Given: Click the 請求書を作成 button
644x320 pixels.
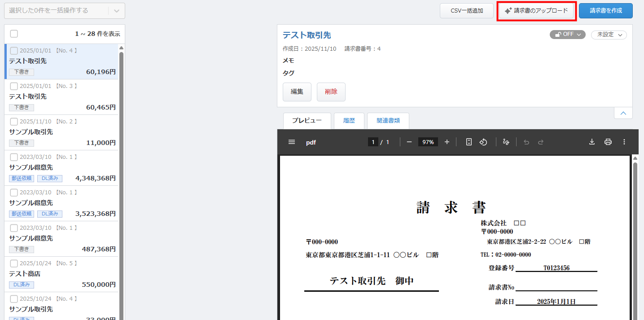Looking at the screenshot, I should (x=605, y=11).
